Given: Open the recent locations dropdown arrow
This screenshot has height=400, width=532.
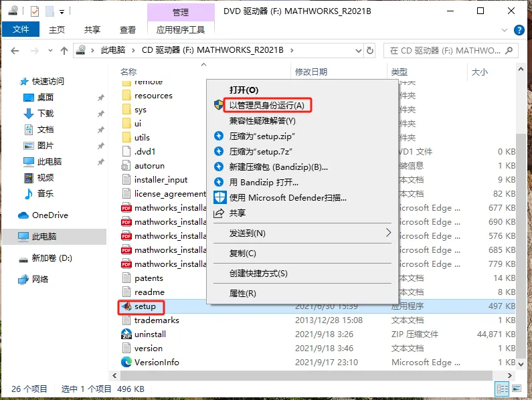Looking at the screenshot, I should click(50, 51).
